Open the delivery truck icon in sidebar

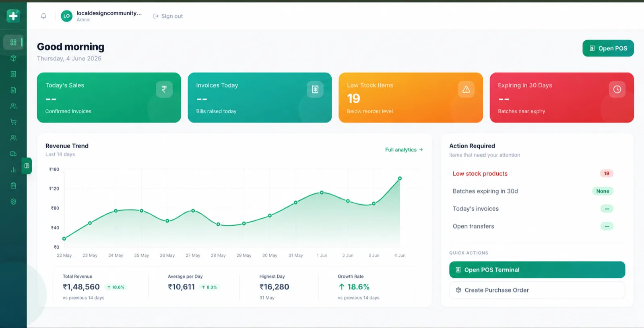click(13, 154)
